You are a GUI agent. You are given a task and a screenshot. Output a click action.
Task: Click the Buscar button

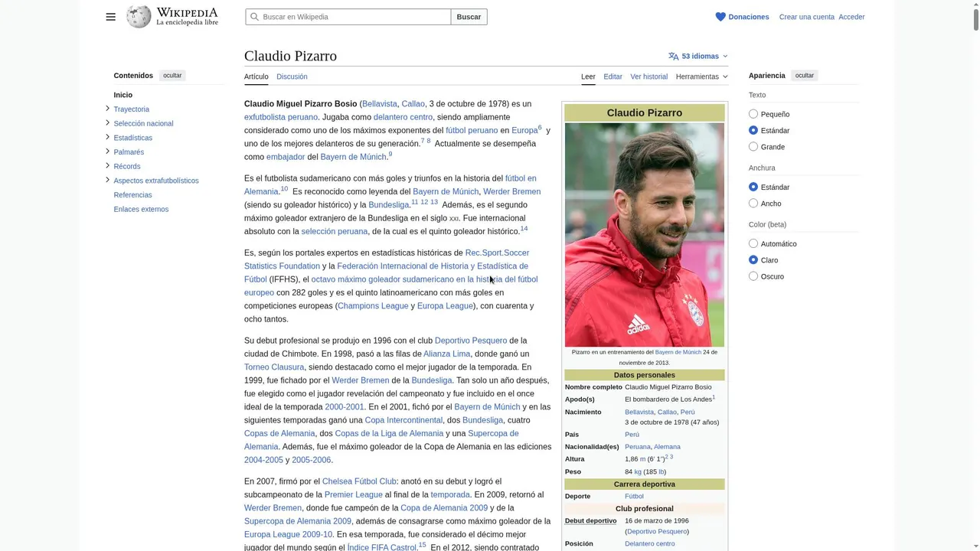pyautogui.click(x=469, y=17)
